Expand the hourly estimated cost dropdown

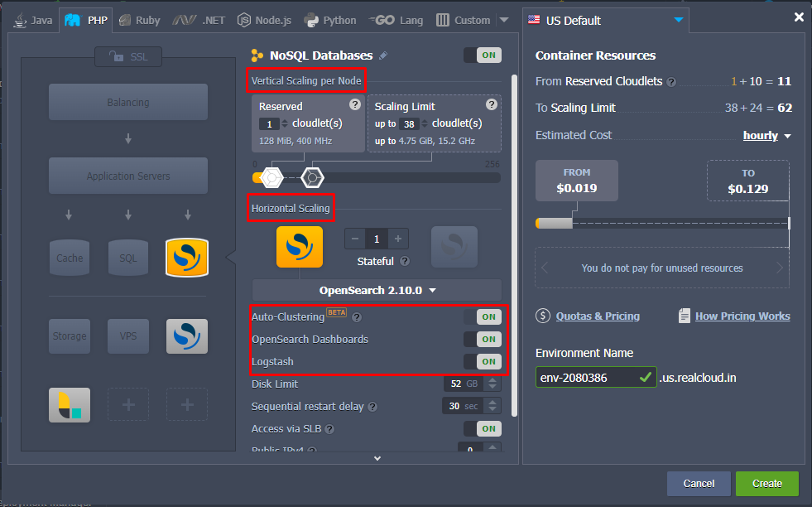click(766, 136)
